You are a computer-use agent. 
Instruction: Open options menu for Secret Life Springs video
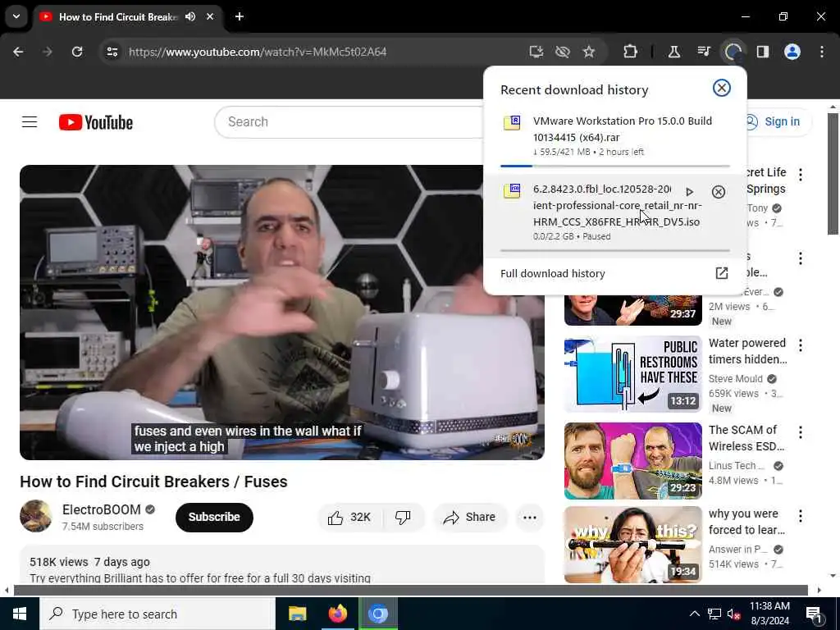coord(801,175)
